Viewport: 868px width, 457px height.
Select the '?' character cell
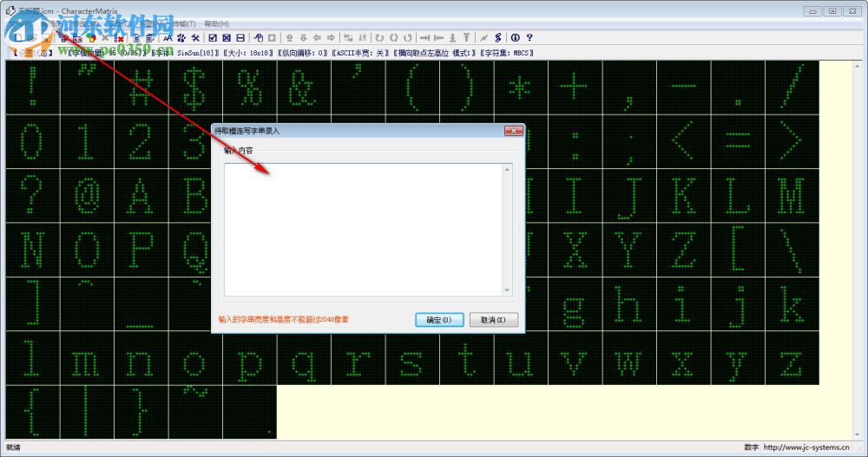[x=33, y=195]
